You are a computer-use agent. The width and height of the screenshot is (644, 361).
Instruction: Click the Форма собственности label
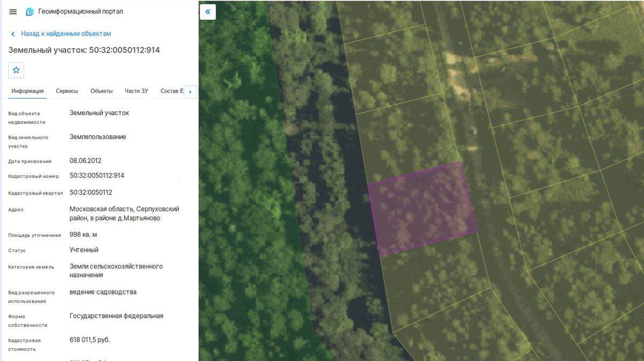pos(28,321)
